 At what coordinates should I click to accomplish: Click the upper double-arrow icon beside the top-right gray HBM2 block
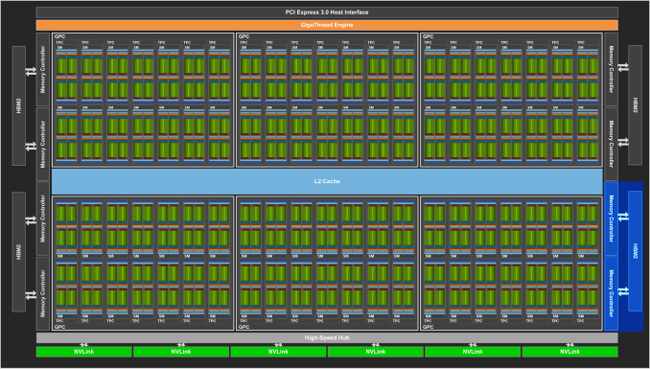coord(623,67)
